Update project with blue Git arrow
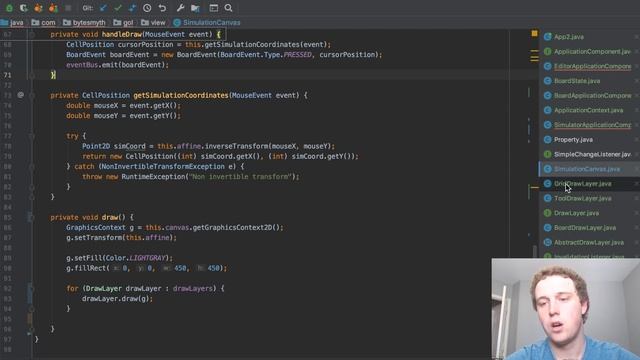The width and height of the screenshot is (640, 360). tap(104, 8)
